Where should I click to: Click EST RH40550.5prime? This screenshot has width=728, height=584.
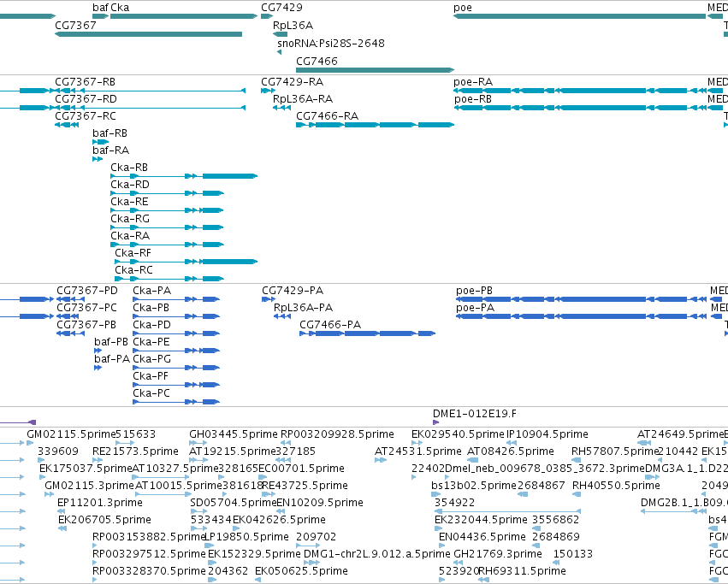[x=616, y=486]
